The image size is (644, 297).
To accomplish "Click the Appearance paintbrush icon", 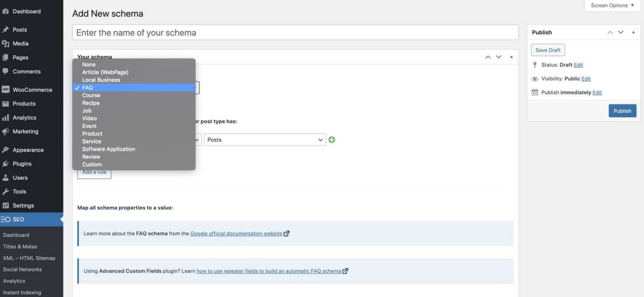I will coord(5,150).
